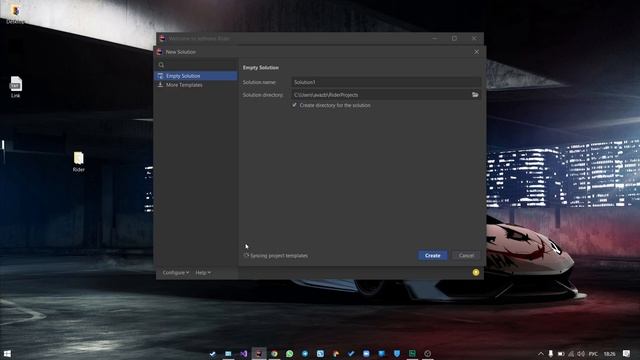This screenshot has width=640, height=360.
Task: Click the green app icon in the taskbar
Action: tap(412, 353)
